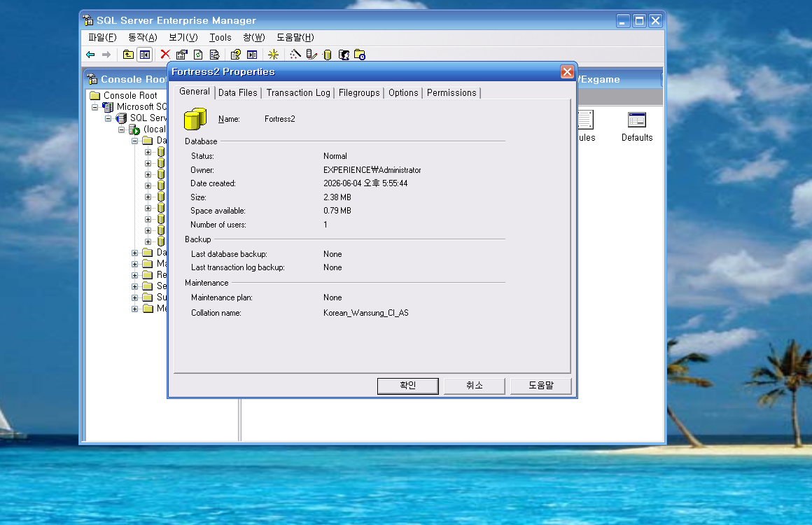Click the Console Root pane header
This screenshot has width=812, height=525.
point(126,79)
